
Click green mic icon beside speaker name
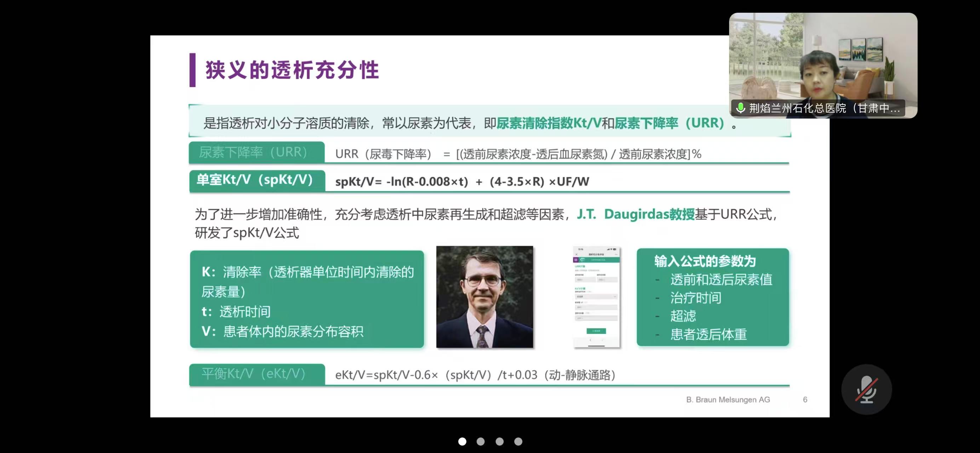point(740,108)
